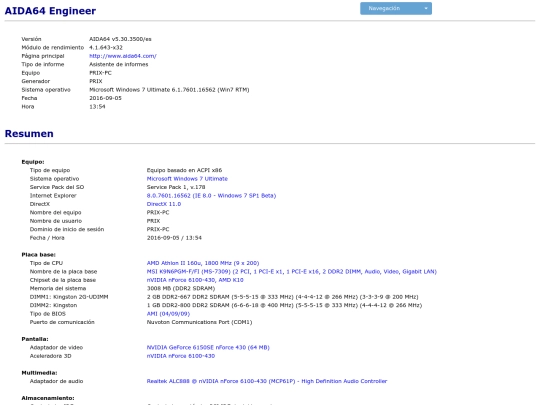Click the 3008 MB (DDR2 SDRAM) memory value

pyautogui.click(x=181, y=288)
